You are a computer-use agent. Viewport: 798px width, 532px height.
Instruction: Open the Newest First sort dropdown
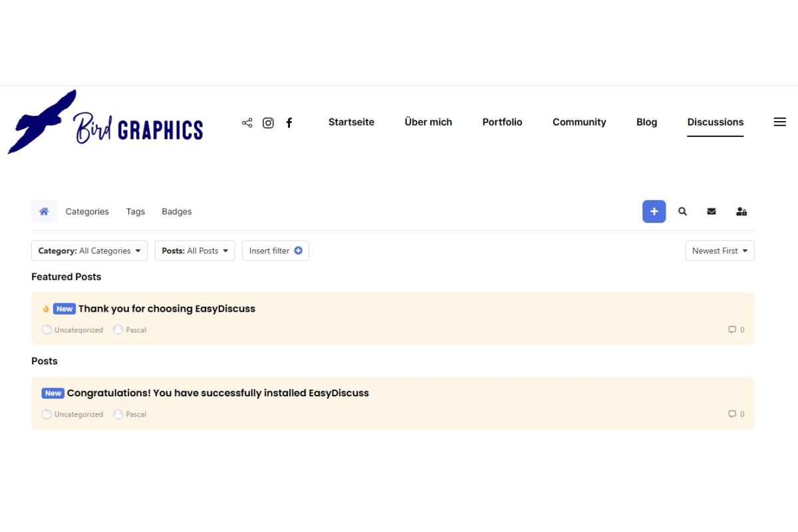tap(720, 251)
